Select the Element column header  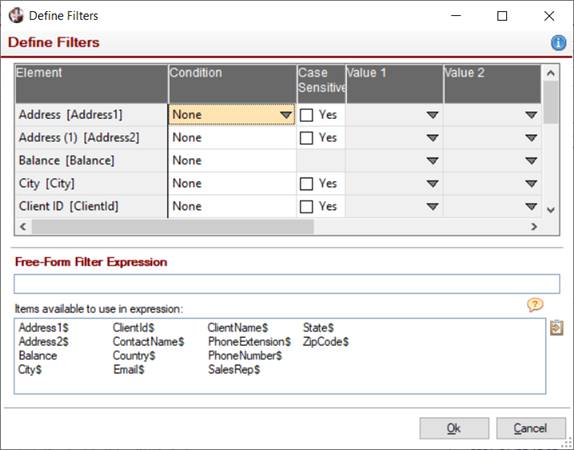click(91, 84)
